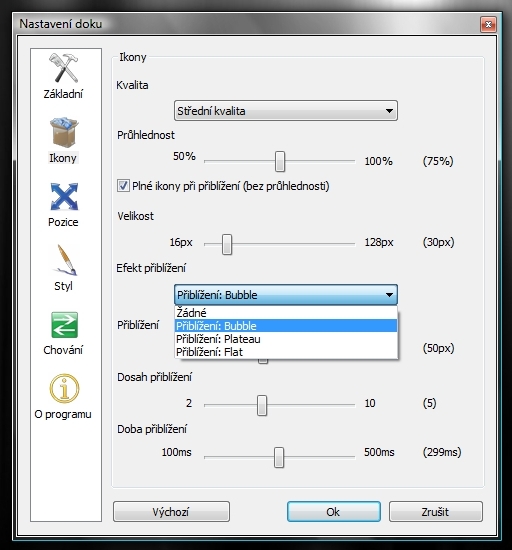Uncheck Plné ikony při přiblížení checkbox

tap(123, 186)
